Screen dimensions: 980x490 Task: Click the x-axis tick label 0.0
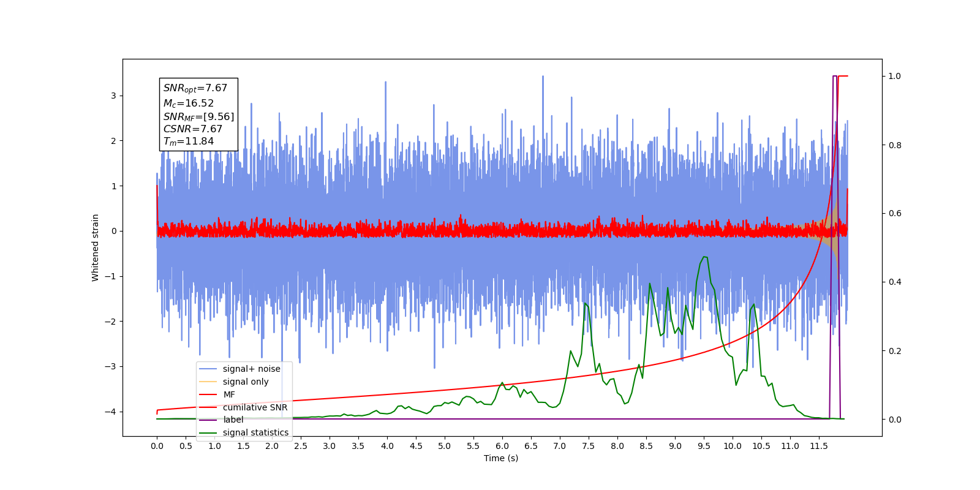point(157,446)
